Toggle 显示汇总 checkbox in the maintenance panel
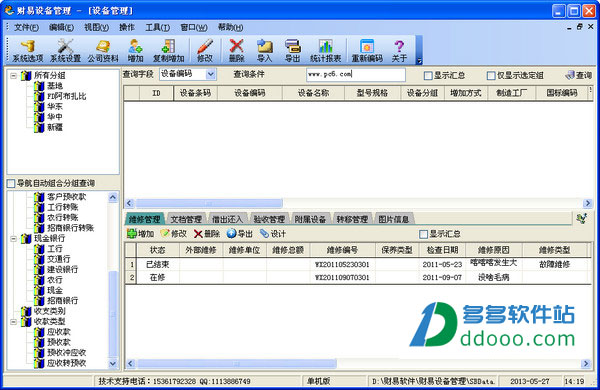Screen dimensions: 600x390 pos(424,234)
